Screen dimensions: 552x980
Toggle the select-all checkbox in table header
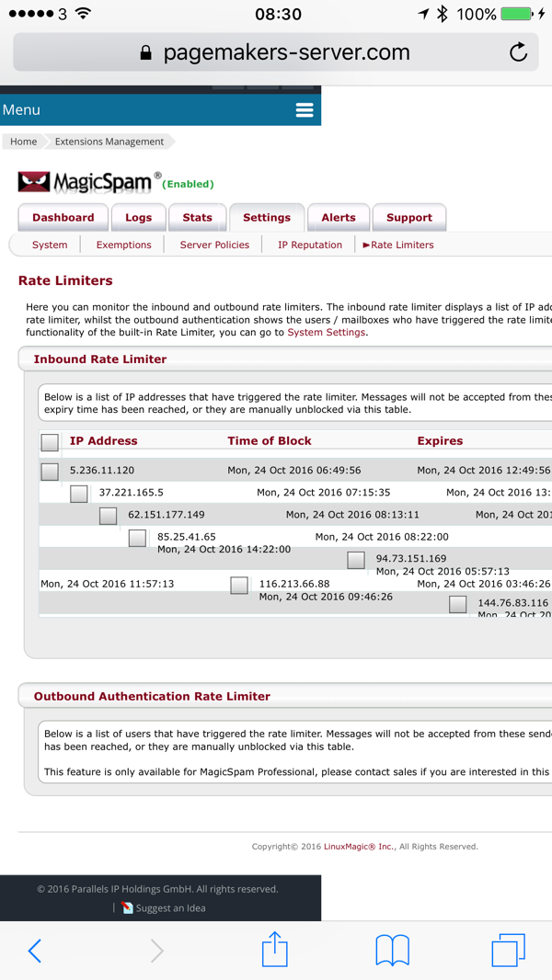pos(50,442)
